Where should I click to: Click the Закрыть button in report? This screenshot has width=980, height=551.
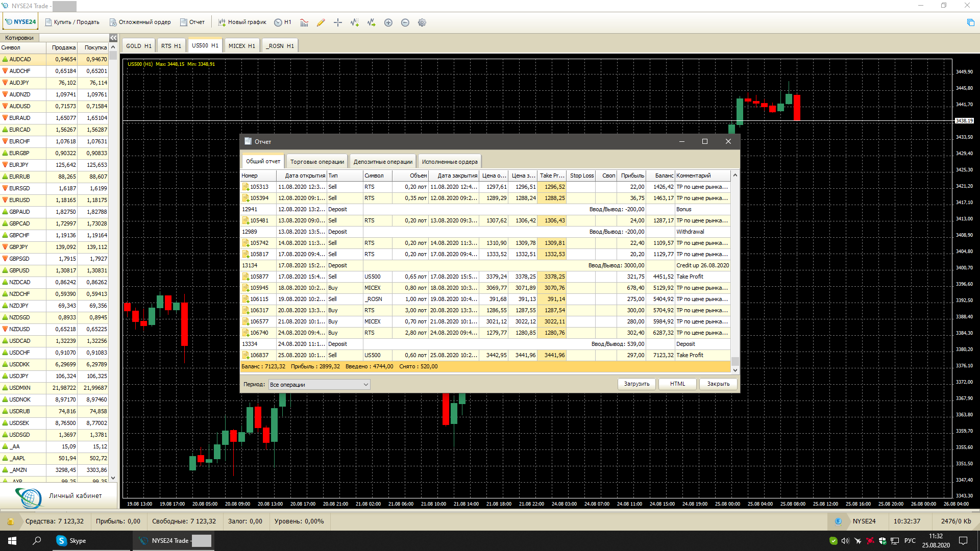(x=718, y=384)
